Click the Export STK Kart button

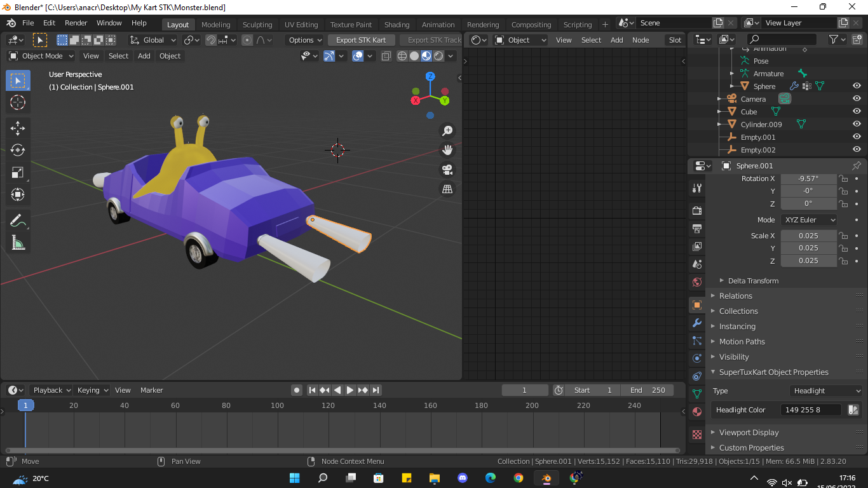tap(361, 40)
